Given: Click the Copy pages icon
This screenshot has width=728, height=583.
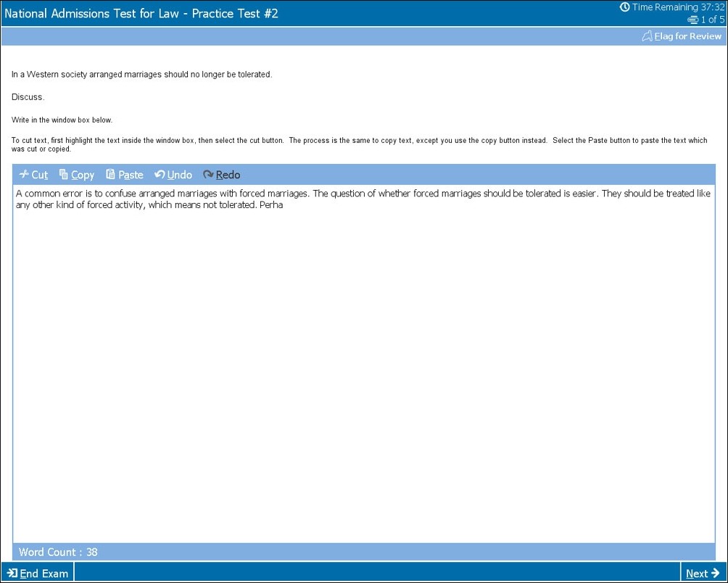Looking at the screenshot, I should point(64,174).
